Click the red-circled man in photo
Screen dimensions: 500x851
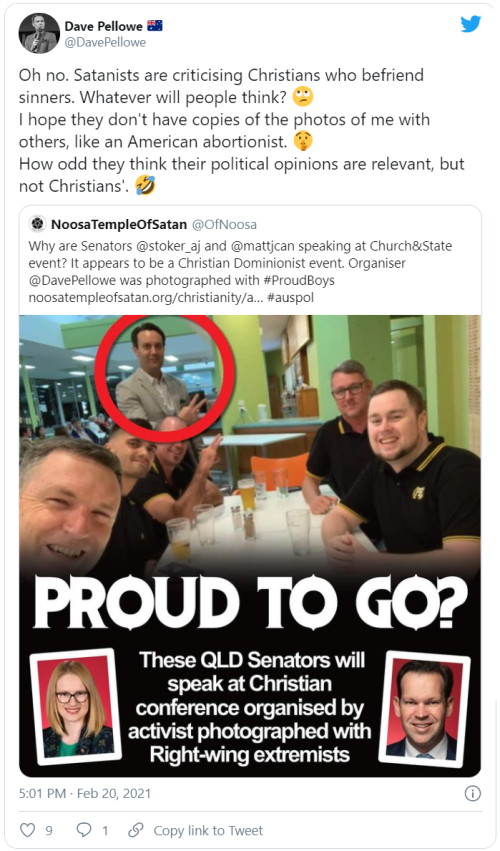point(157,374)
